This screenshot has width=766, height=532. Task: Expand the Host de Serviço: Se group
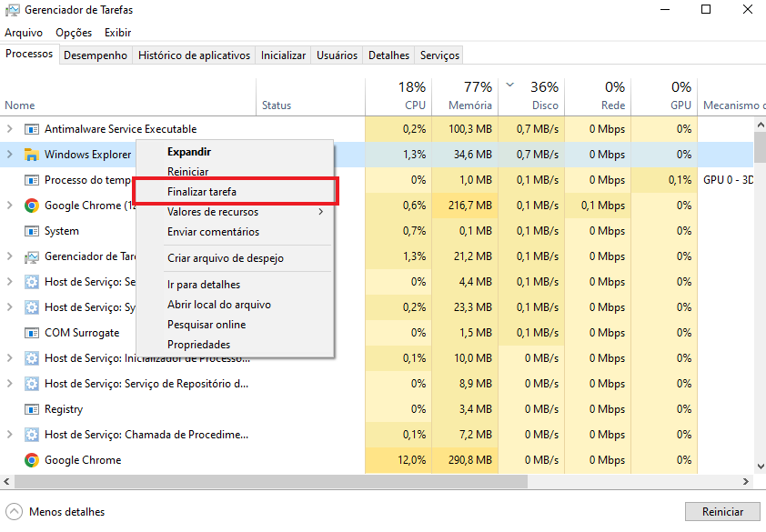[9, 281]
